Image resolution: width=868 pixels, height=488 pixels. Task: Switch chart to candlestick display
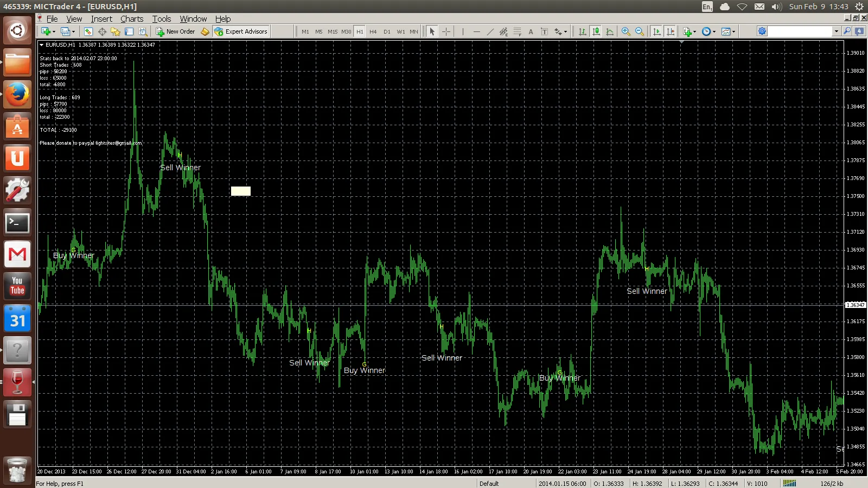pos(596,31)
